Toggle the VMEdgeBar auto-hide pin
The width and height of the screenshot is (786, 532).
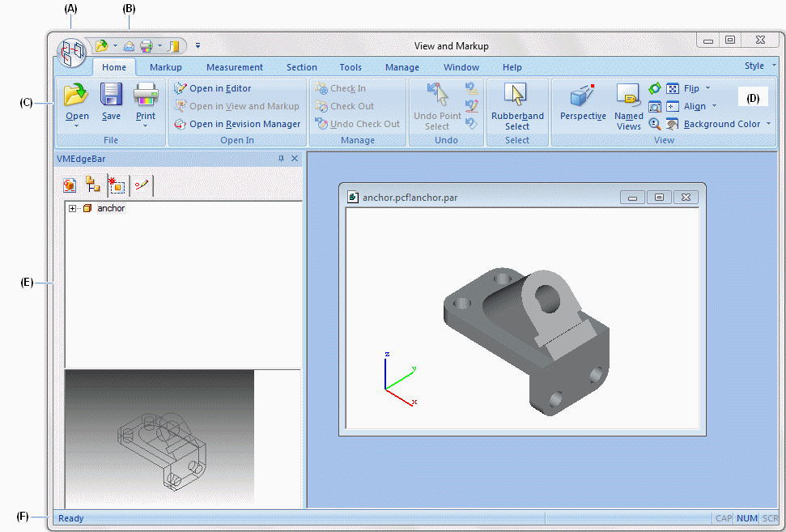(x=281, y=159)
